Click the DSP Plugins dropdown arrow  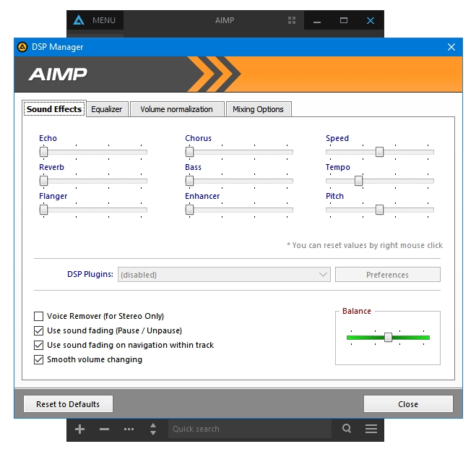(x=323, y=275)
